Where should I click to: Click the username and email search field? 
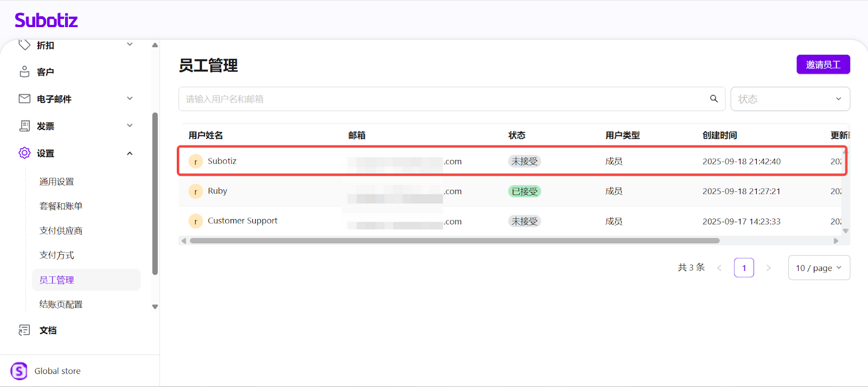coord(445,99)
